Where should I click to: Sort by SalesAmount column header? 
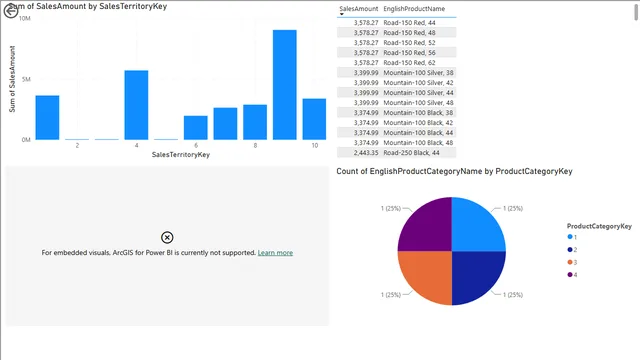tap(358, 9)
